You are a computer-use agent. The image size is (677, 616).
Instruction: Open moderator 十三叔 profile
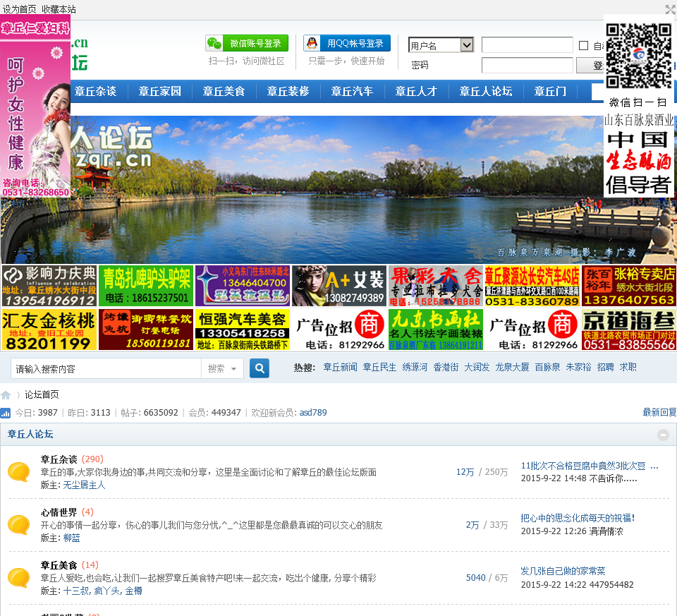click(x=75, y=591)
